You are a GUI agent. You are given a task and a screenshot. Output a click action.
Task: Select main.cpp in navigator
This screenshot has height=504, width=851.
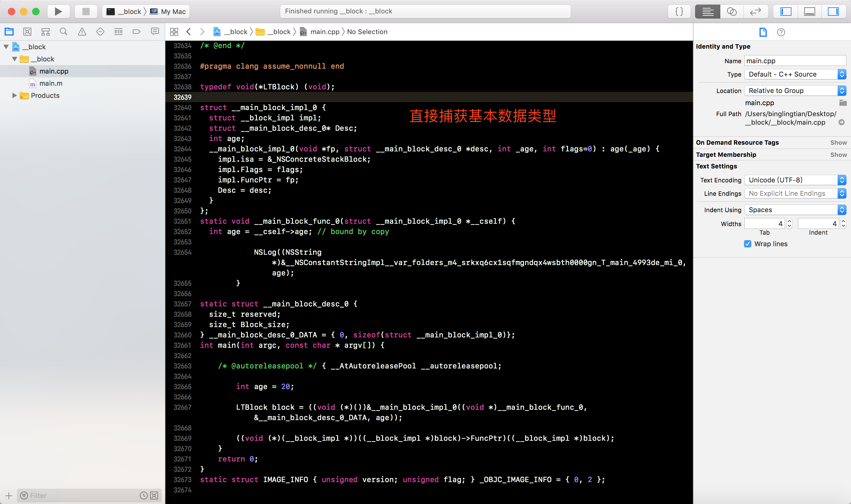tap(54, 71)
